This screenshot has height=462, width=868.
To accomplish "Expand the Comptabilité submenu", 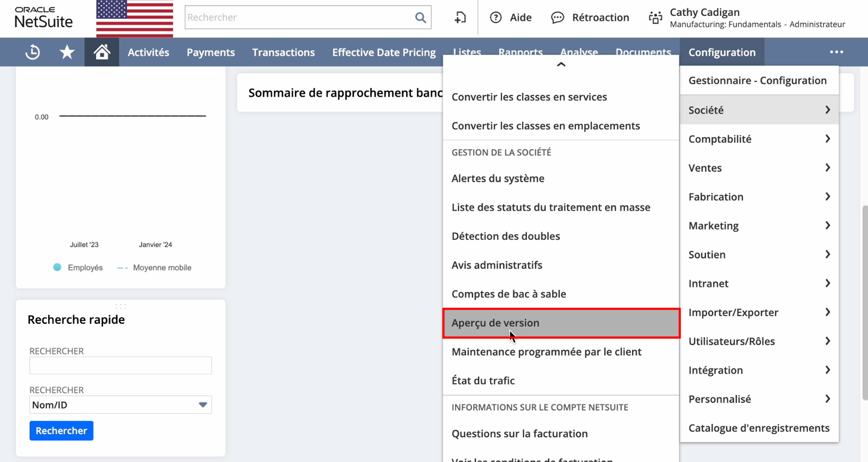I will click(759, 139).
